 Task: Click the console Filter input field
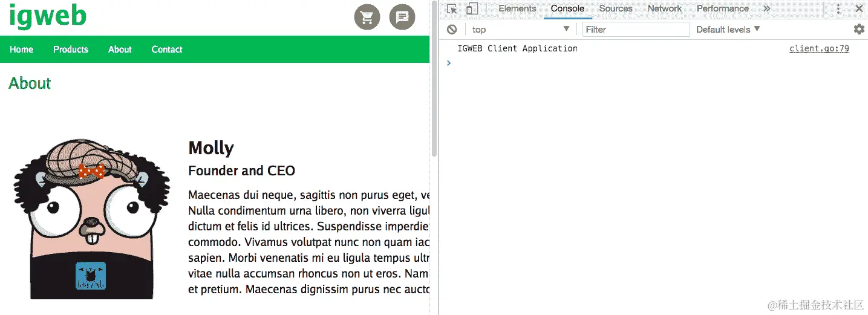(636, 29)
